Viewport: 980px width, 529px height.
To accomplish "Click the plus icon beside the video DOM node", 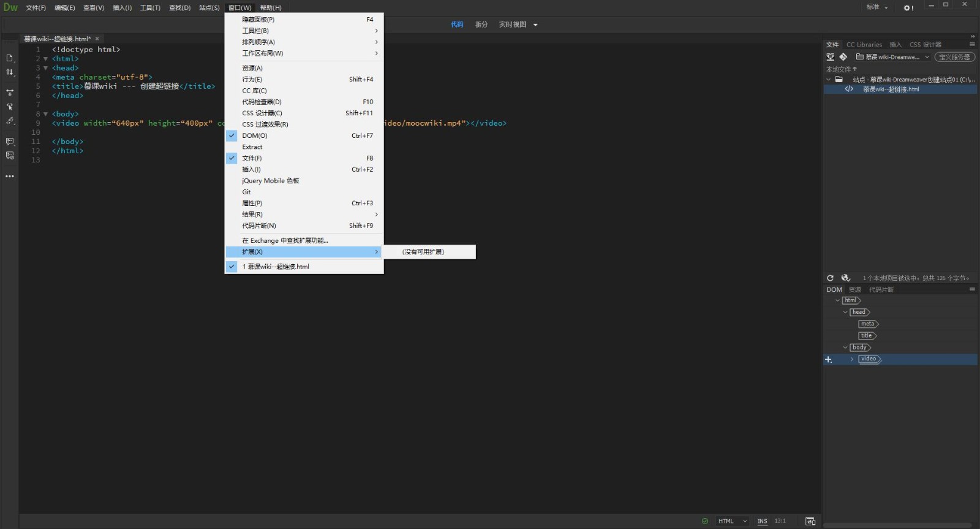I will point(828,360).
